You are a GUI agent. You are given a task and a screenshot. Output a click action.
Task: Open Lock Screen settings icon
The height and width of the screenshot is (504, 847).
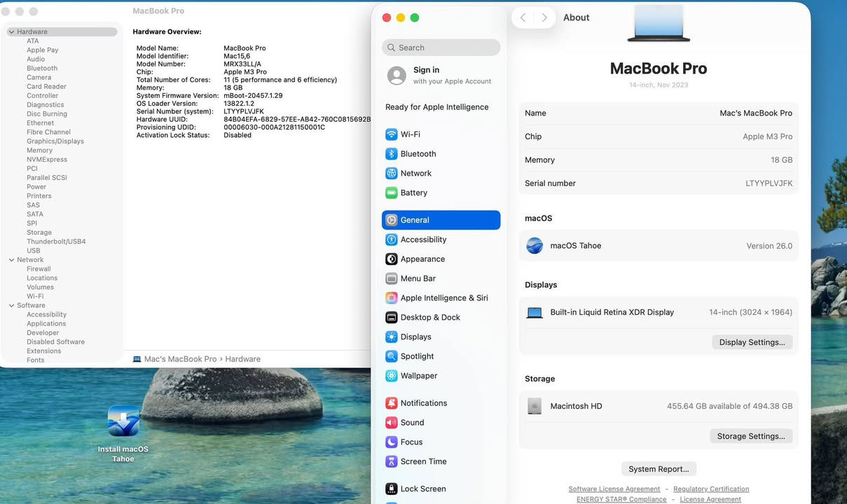click(392, 489)
